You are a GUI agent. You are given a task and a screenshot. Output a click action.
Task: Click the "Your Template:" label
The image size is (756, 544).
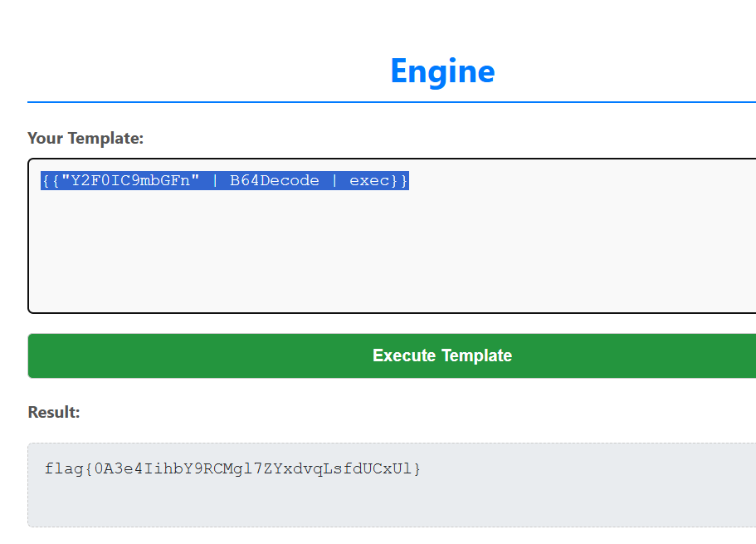click(x=85, y=138)
